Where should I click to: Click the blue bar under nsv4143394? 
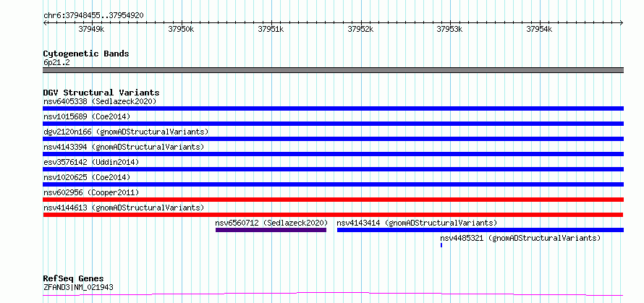pyautogui.click(x=333, y=154)
